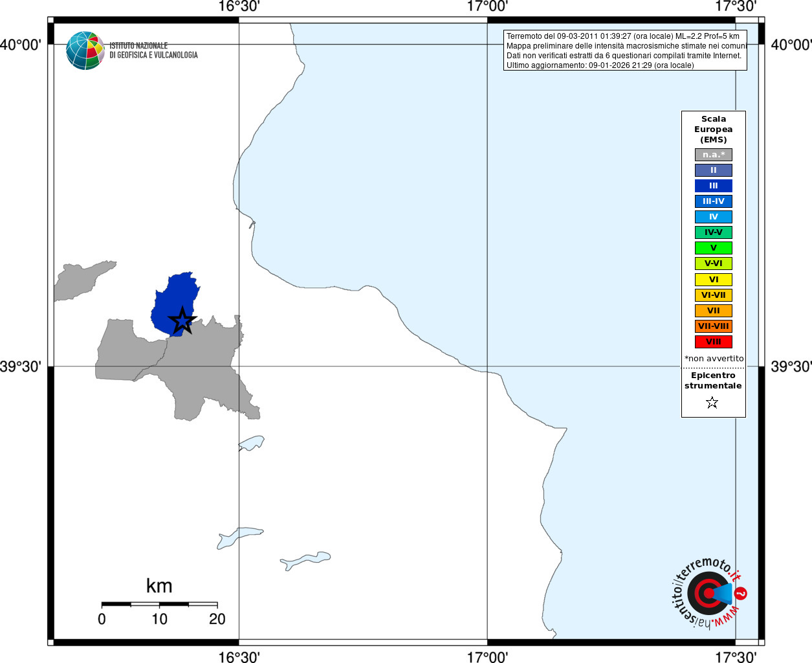Select the V-VI legend swatch
812x663 pixels.
tap(714, 264)
